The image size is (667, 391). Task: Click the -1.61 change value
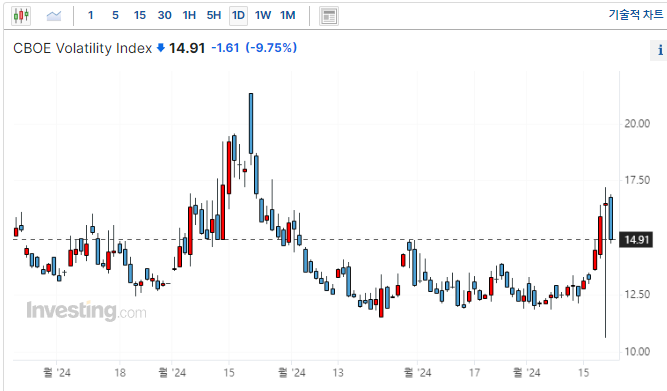(x=225, y=48)
